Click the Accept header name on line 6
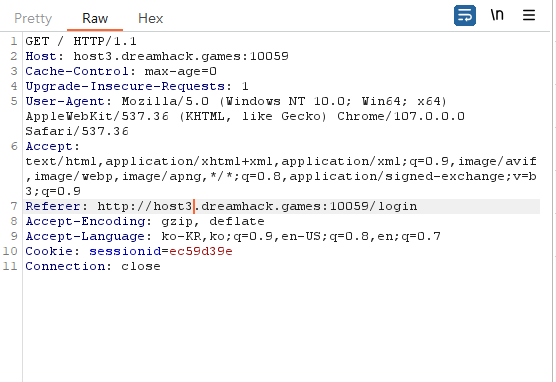The width and height of the screenshot is (556, 382). coord(49,146)
